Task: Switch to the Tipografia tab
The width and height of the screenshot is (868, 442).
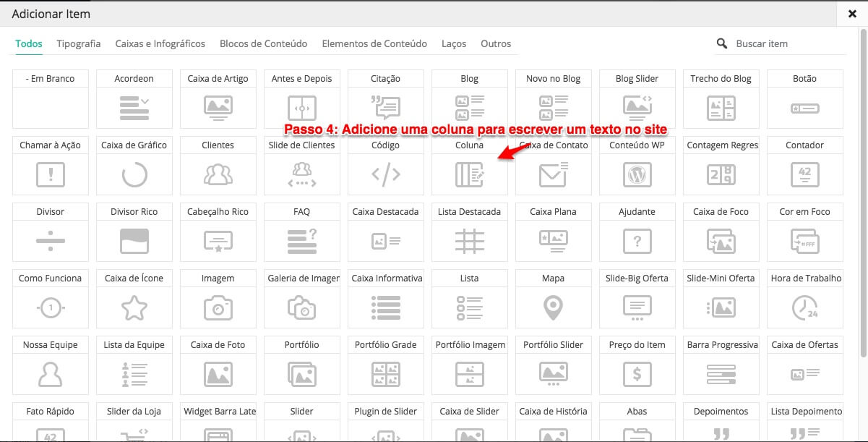Action: point(79,43)
